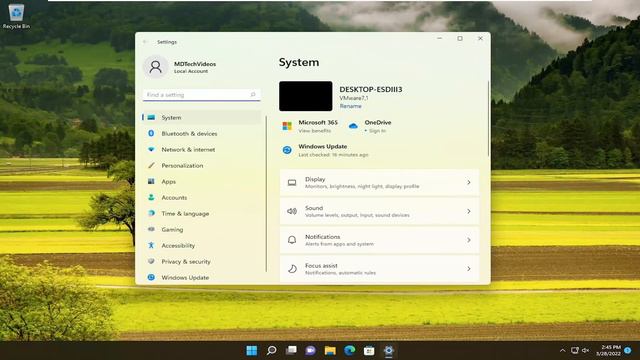
Task: Open Time & language settings
Action: pyautogui.click(x=202, y=213)
